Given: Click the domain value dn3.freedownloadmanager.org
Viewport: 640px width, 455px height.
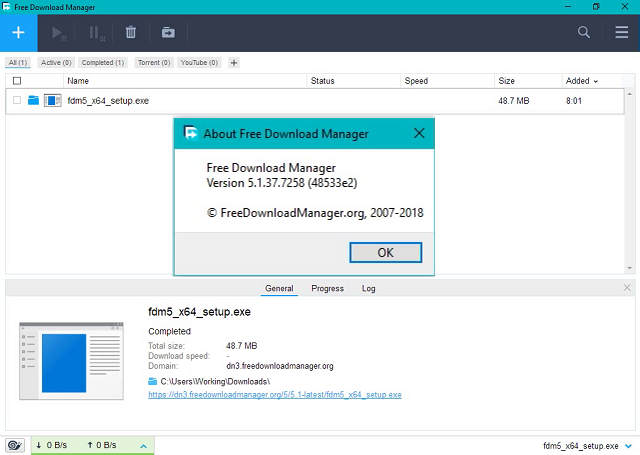Looking at the screenshot, I should (x=280, y=366).
